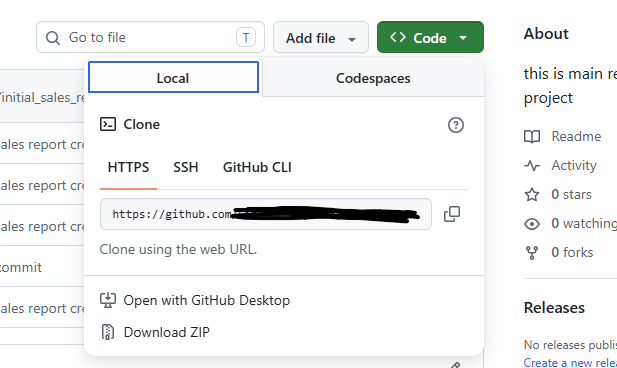Click the star icon in About
The height and width of the screenshot is (368, 617).
coord(532,194)
